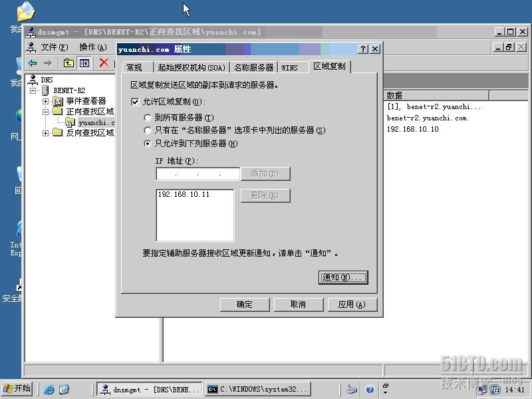Click 确定 in properties dialog

coord(245,305)
